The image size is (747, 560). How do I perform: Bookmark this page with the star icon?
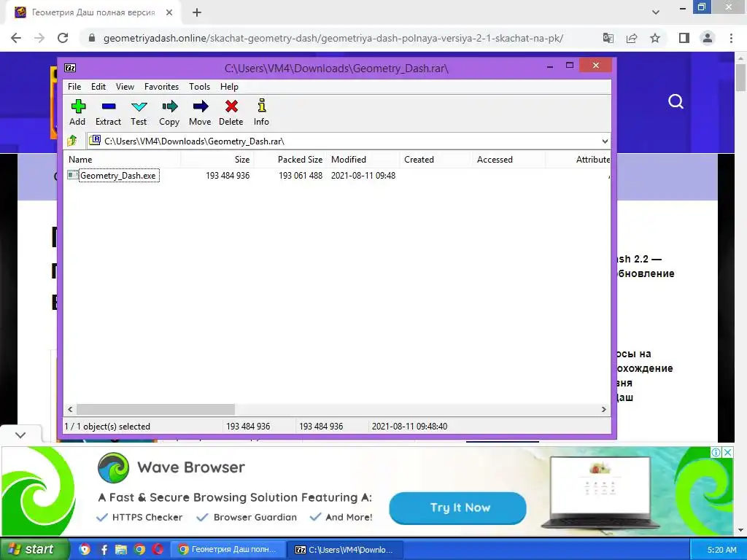[655, 38]
